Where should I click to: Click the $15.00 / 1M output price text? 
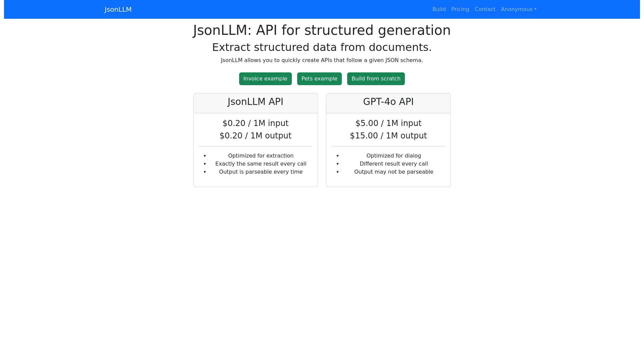[388, 135]
